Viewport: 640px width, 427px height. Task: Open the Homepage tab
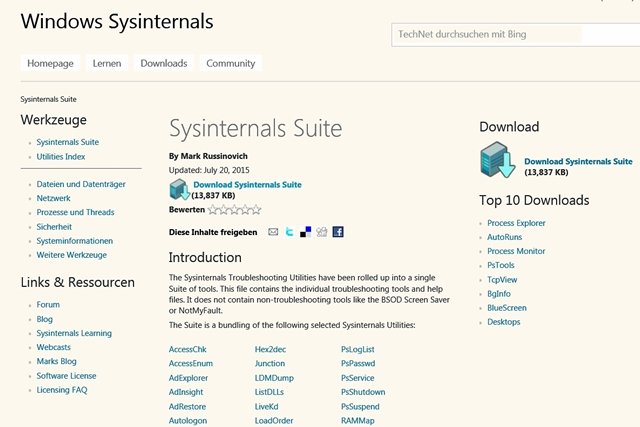click(50, 63)
